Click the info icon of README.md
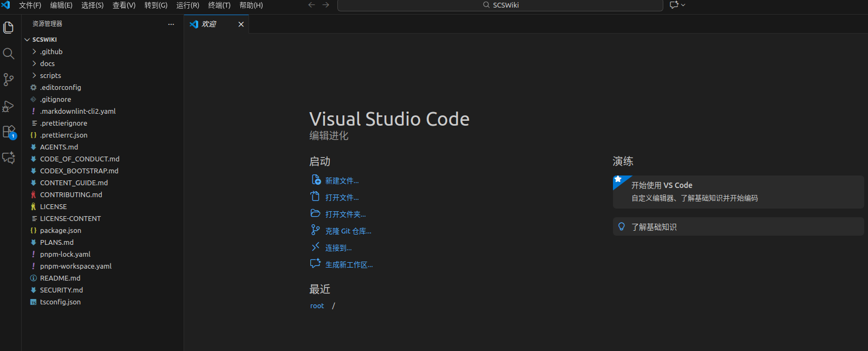The width and height of the screenshot is (868, 351). click(x=34, y=278)
